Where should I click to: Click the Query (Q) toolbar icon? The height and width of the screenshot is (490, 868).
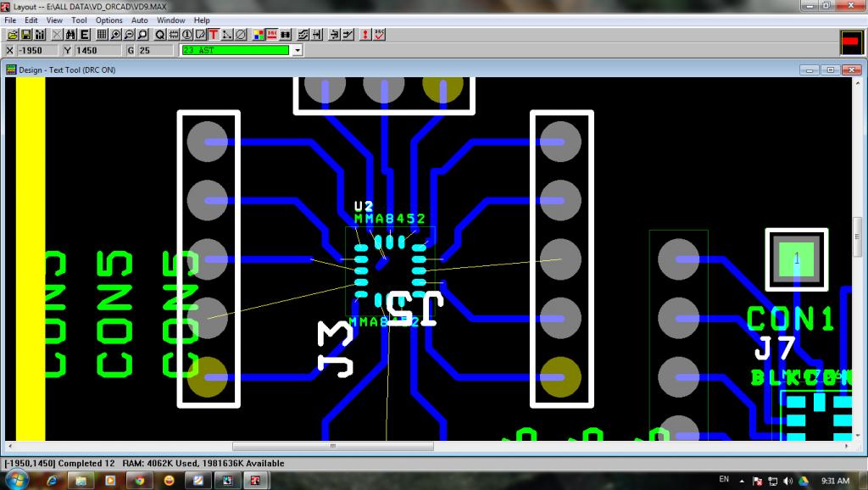coord(160,34)
